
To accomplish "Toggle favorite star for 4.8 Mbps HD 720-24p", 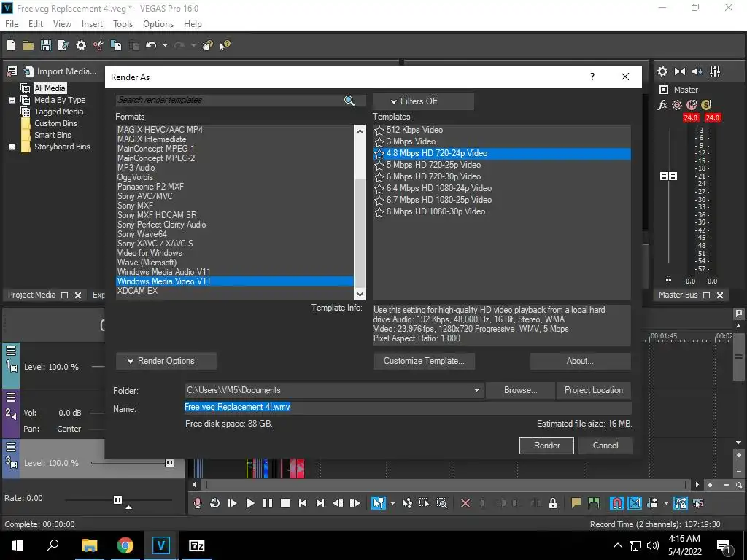I will pos(379,154).
